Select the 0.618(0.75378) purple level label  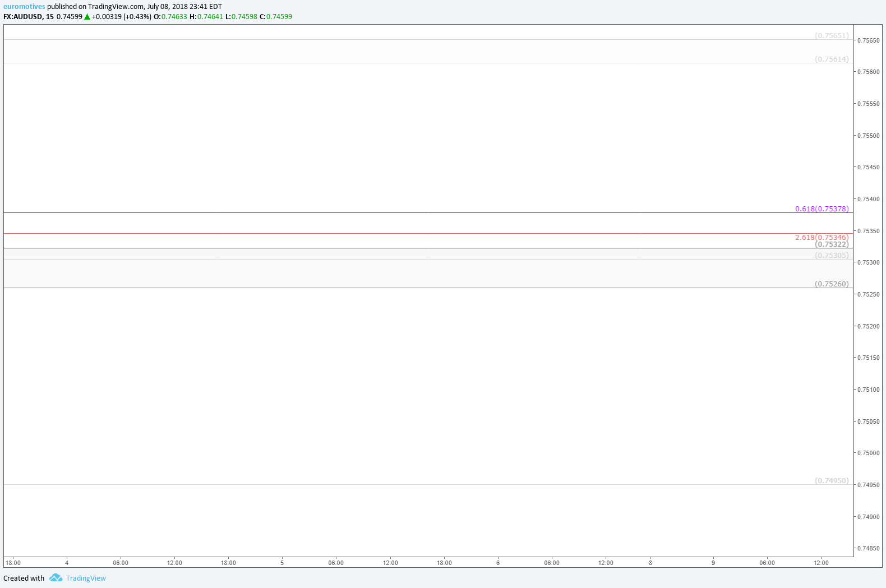click(x=822, y=209)
